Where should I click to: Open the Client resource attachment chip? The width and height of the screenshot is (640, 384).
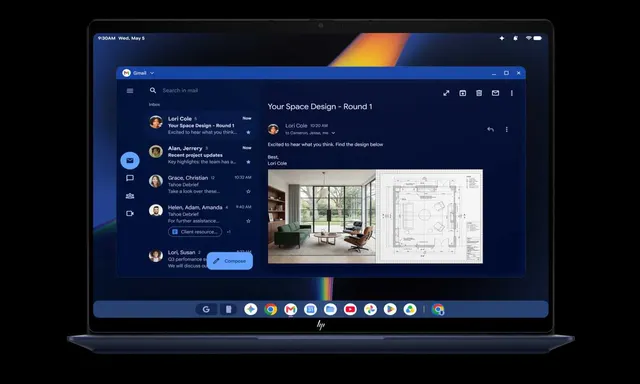[195, 232]
